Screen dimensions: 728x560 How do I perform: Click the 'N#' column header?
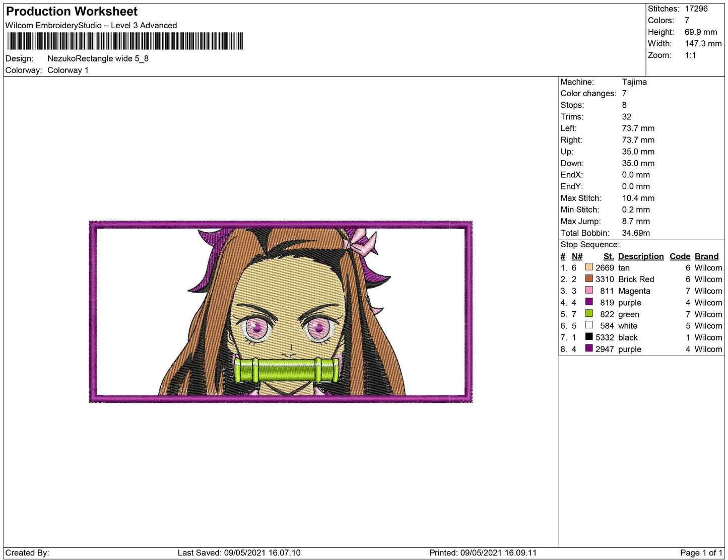click(577, 256)
